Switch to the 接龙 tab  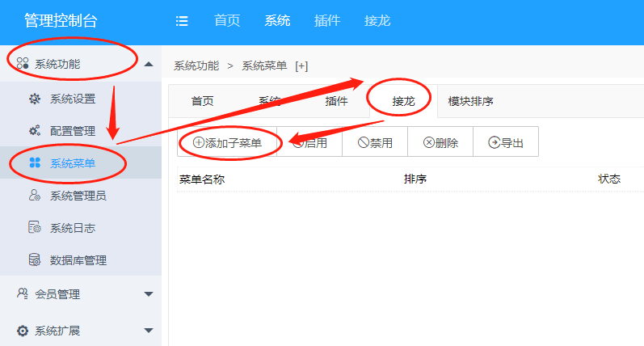403,101
